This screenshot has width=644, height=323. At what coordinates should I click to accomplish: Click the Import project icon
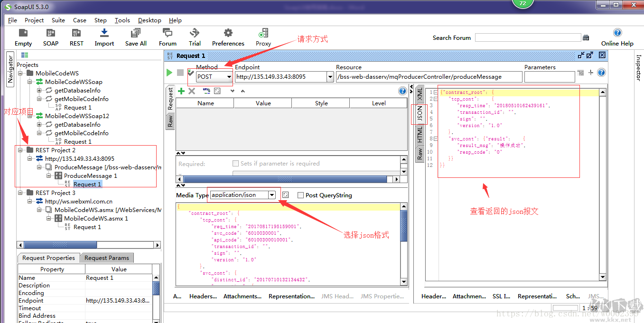[x=104, y=37]
